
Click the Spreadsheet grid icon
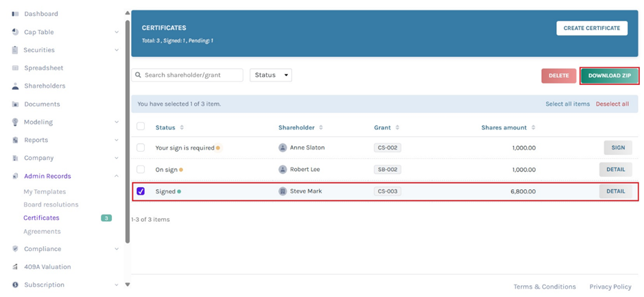click(x=15, y=68)
